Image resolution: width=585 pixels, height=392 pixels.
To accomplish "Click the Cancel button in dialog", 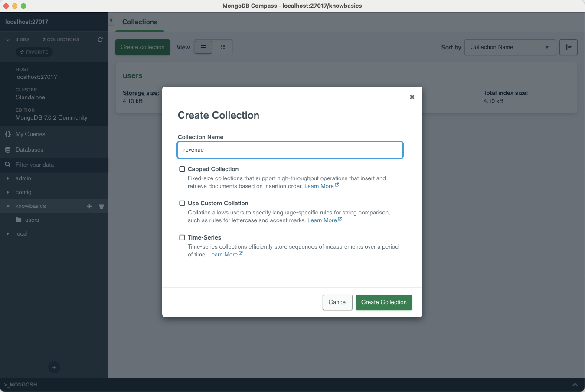I will coord(337,302).
